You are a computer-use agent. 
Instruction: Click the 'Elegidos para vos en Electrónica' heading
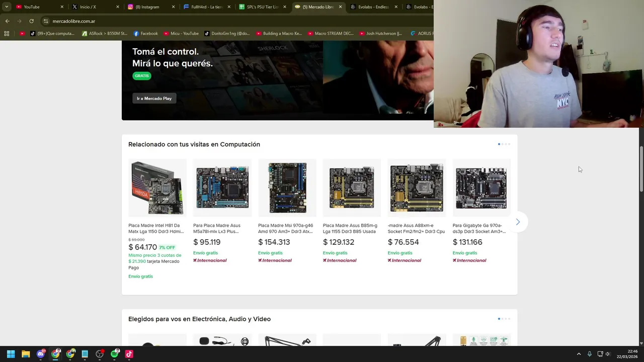pyautogui.click(x=199, y=319)
